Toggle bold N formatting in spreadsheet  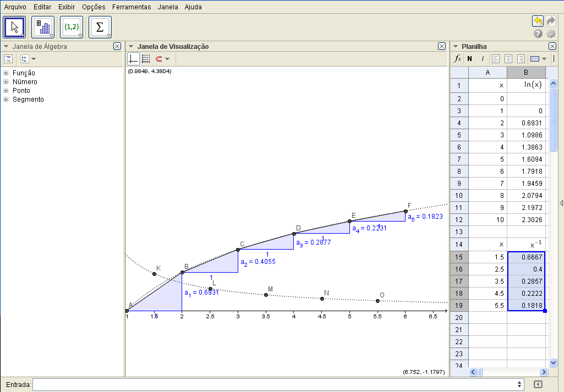pos(469,58)
